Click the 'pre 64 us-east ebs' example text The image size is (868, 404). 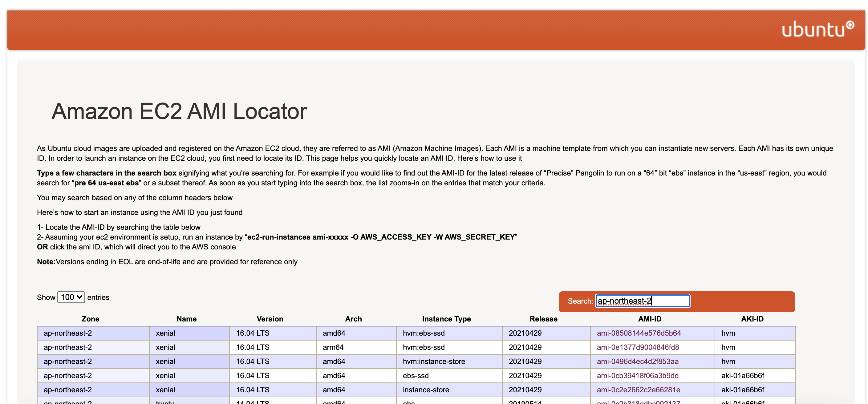click(x=107, y=183)
